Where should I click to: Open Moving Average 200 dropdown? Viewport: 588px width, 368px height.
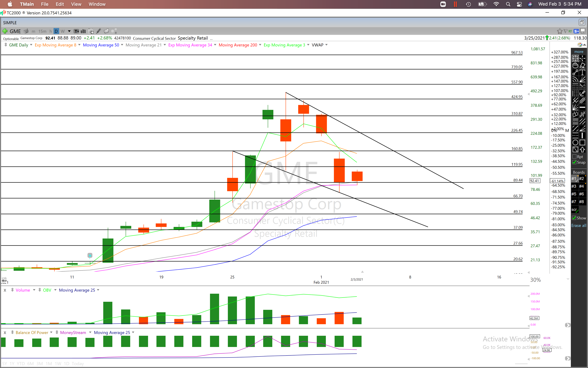[x=260, y=45]
